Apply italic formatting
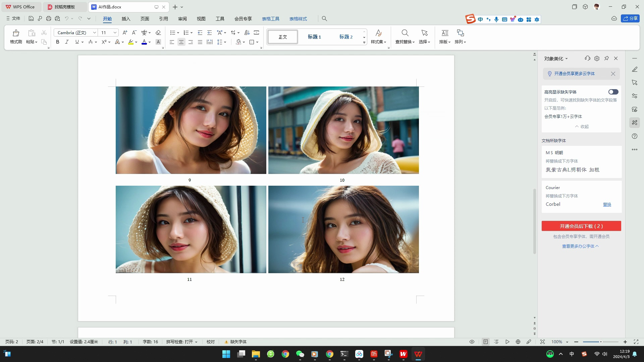The width and height of the screenshot is (644, 362). pos(67,42)
